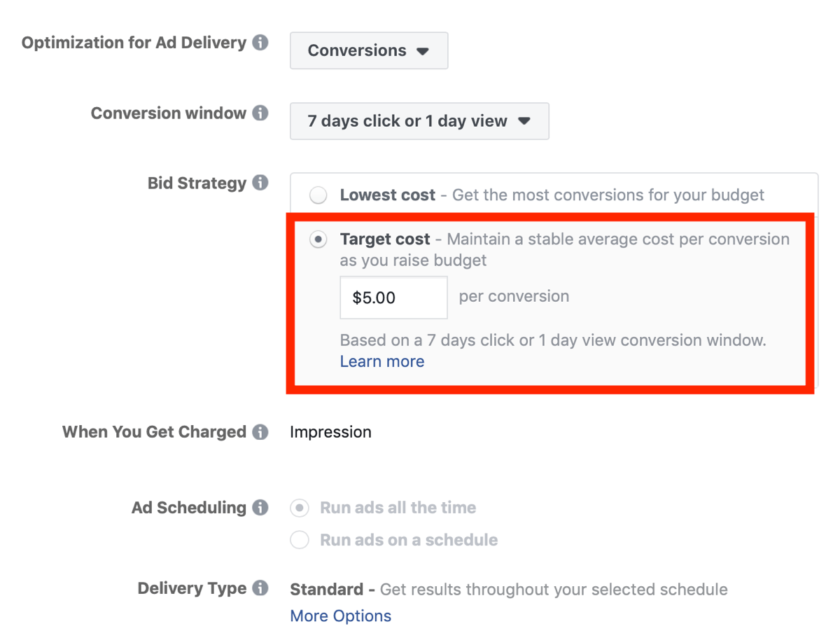Click info icon beside Optimization for Ad Delivery
Image resolution: width=840 pixels, height=638 pixels.
pos(260,43)
